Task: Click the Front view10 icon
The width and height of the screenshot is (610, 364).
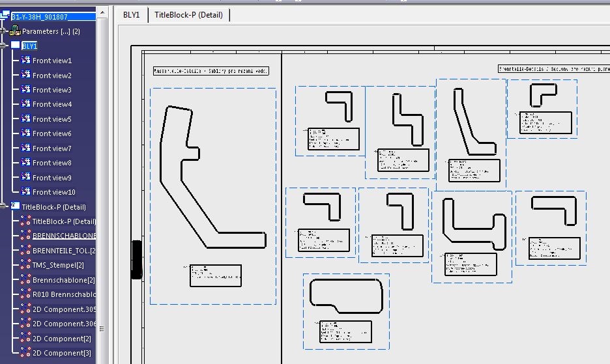Action: (x=26, y=191)
